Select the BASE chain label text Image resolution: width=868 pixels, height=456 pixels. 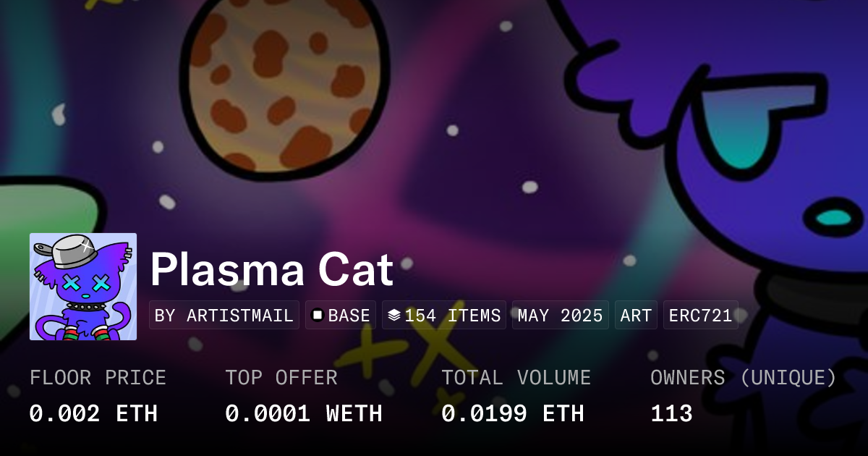tap(349, 316)
